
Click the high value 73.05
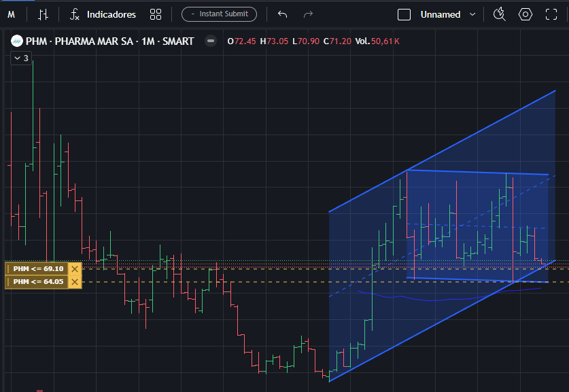click(x=277, y=41)
